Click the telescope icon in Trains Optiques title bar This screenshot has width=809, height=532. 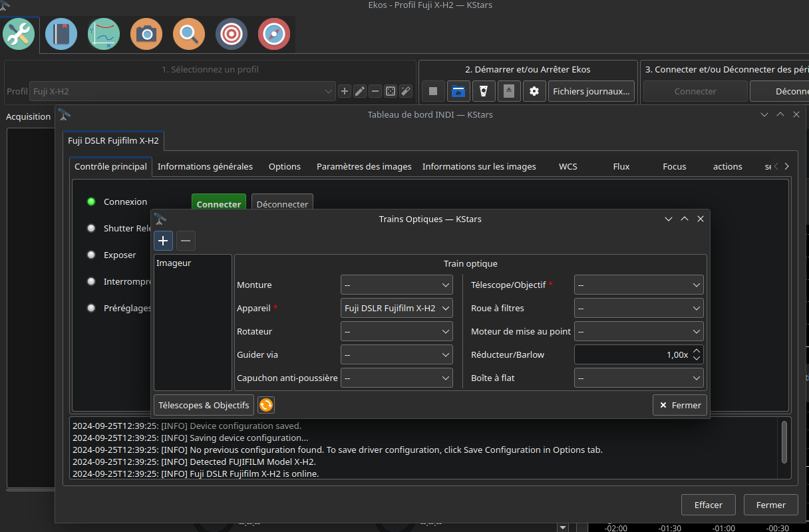point(160,218)
